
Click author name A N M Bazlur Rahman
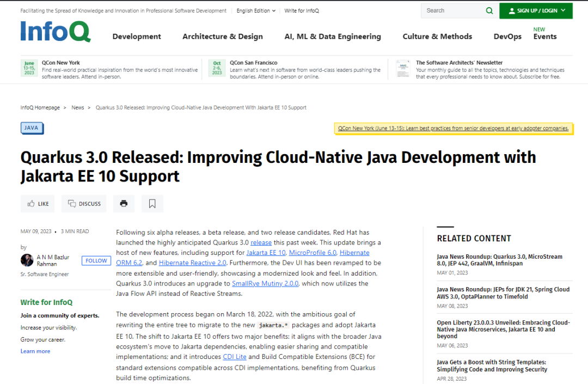[53, 260]
